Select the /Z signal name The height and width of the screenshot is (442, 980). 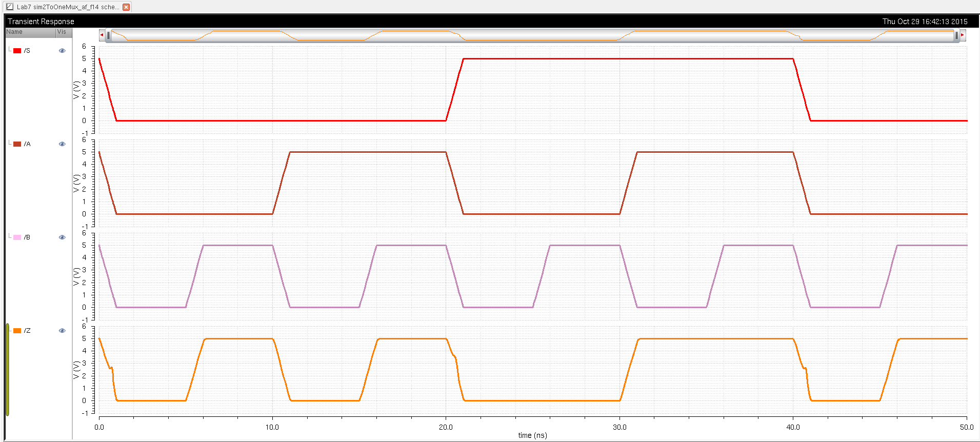(27, 331)
